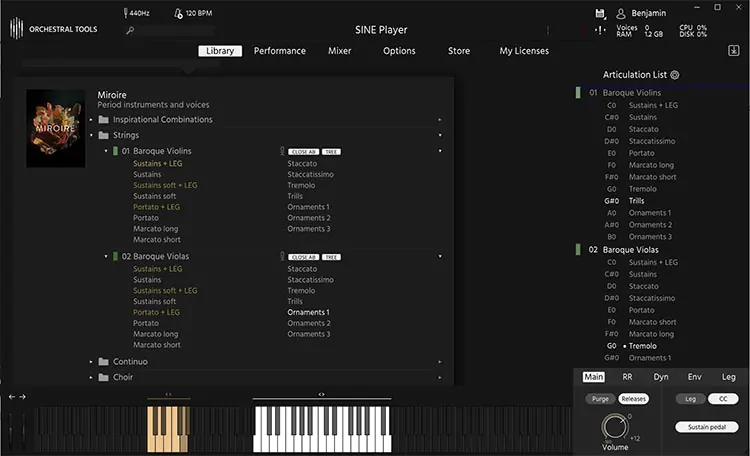Click the download manager icon
750x456 pixels.
click(734, 51)
